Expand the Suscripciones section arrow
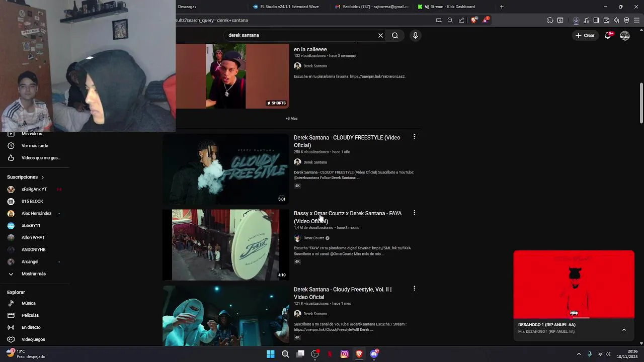644x362 pixels. pos(43,177)
